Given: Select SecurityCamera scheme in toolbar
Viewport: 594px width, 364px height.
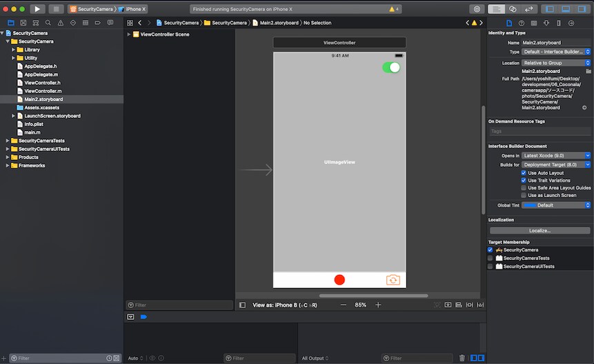Looking at the screenshot, I should coord(92,9).
